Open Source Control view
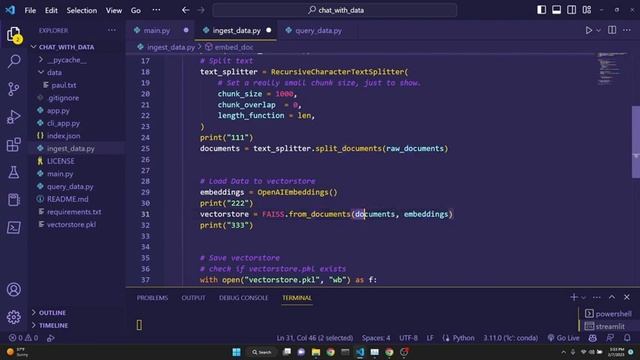Viewport: 640px width, 360px height. [14, 89]
